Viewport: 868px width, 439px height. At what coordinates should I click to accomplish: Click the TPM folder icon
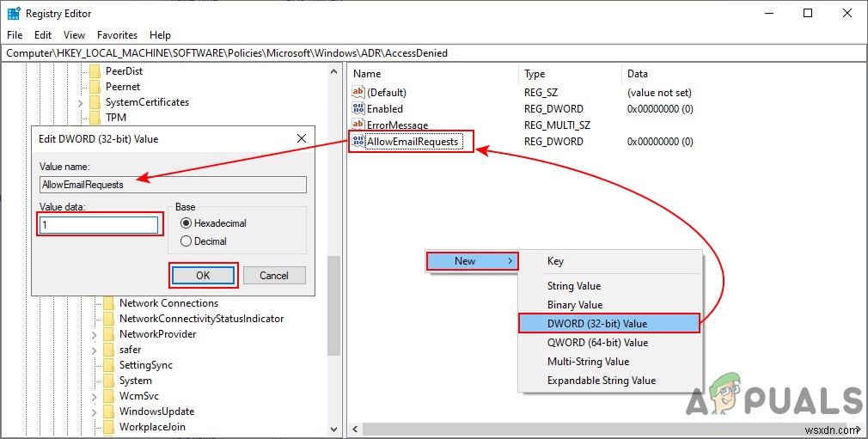95,118
